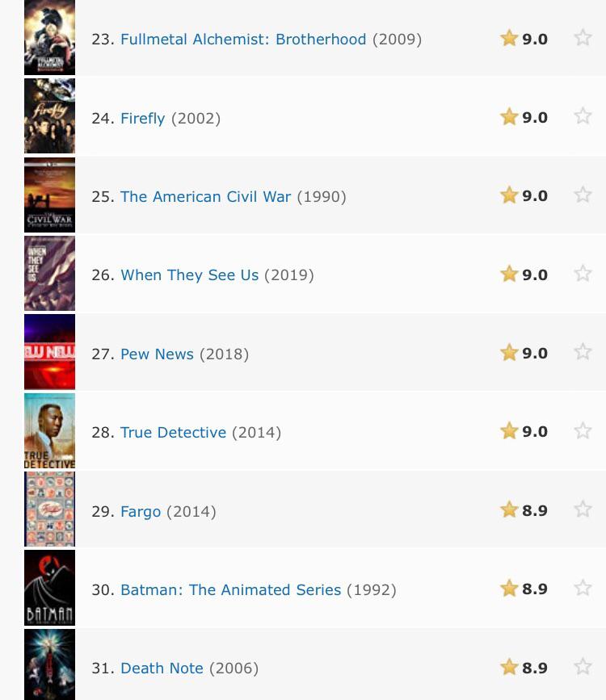This screenshot has height=700, width=606.
Task: Toggle the watchlist star for Firefly
Action: pos(583,116)
